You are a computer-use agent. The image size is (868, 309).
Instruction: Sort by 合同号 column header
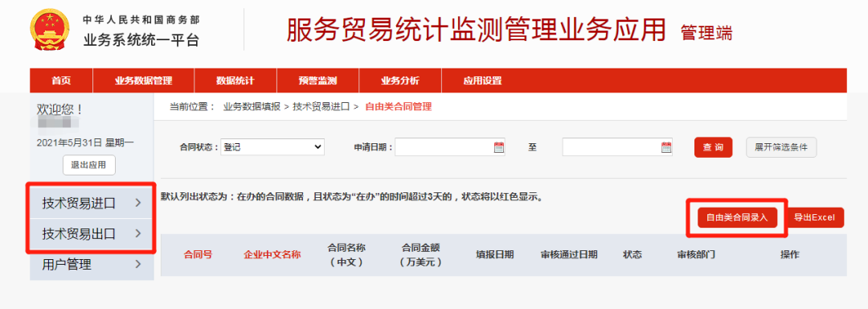(199, 255)
